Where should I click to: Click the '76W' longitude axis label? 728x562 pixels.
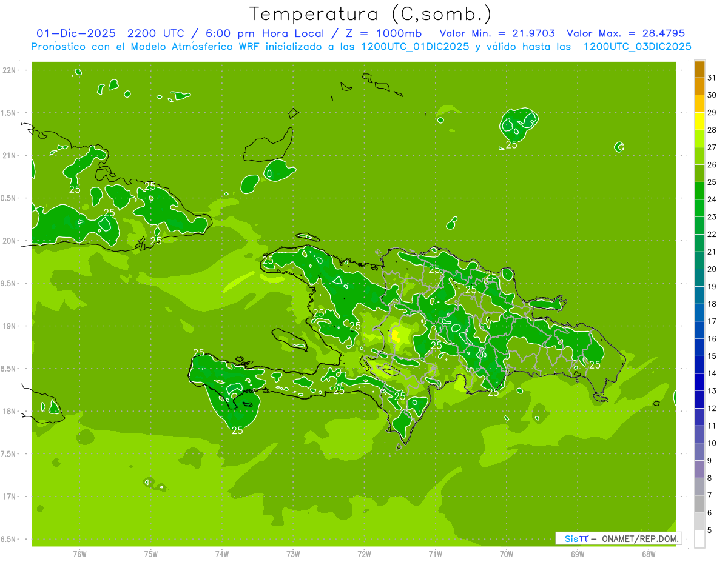pyautogui.click(x=79, y=554)
